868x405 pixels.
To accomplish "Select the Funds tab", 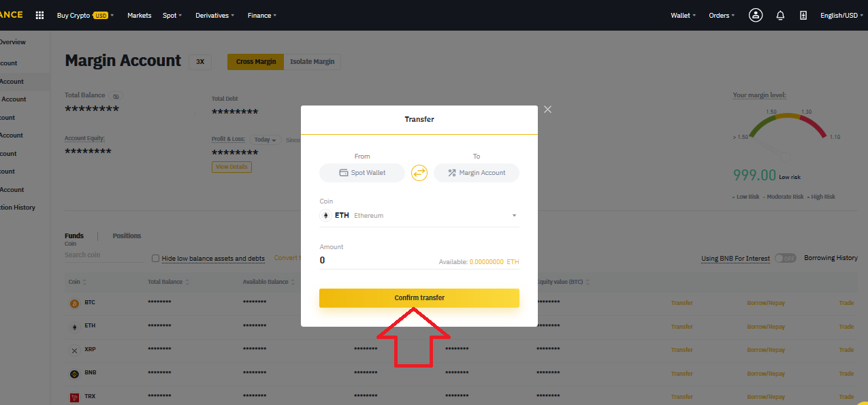I will coord(74,236).
